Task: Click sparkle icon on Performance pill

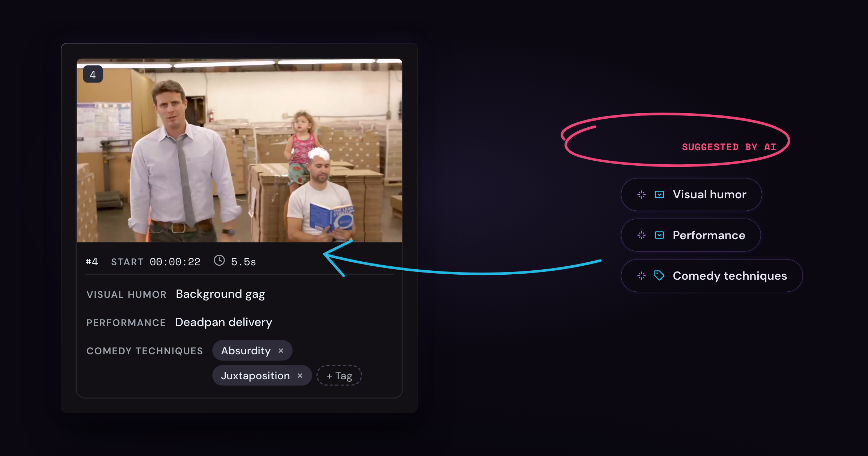Action: pyautogui.click(x=642, y=235)
